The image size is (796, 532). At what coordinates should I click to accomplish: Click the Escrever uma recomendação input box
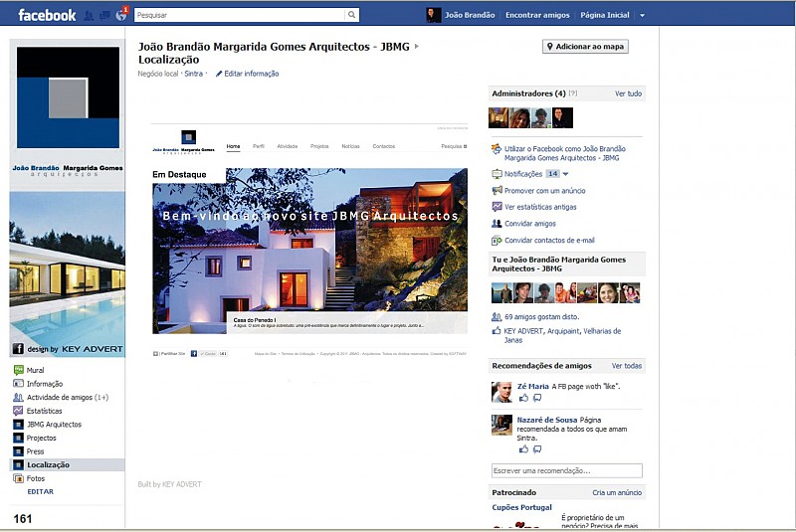[x=566, y=470]
